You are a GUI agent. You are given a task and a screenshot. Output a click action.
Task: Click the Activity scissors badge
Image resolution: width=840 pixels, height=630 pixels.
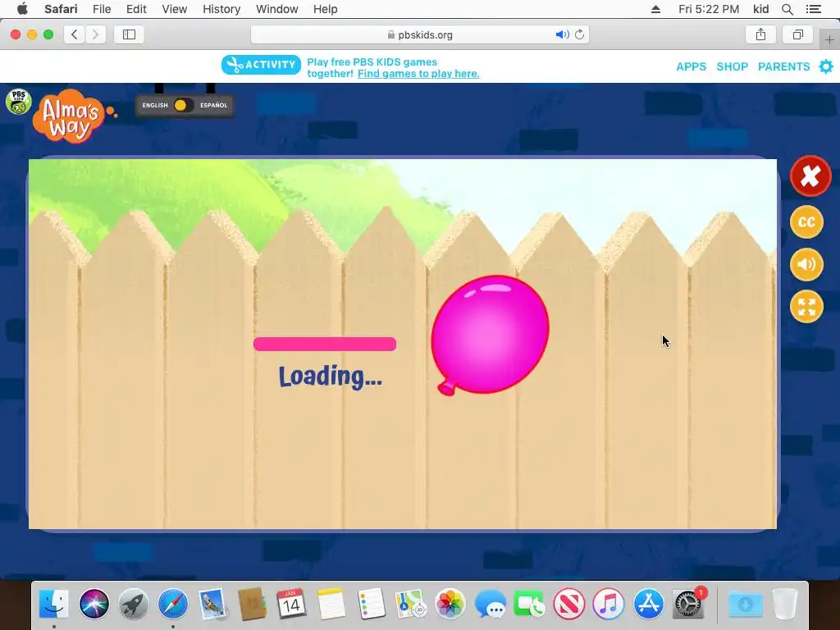(x=261, y=65)
